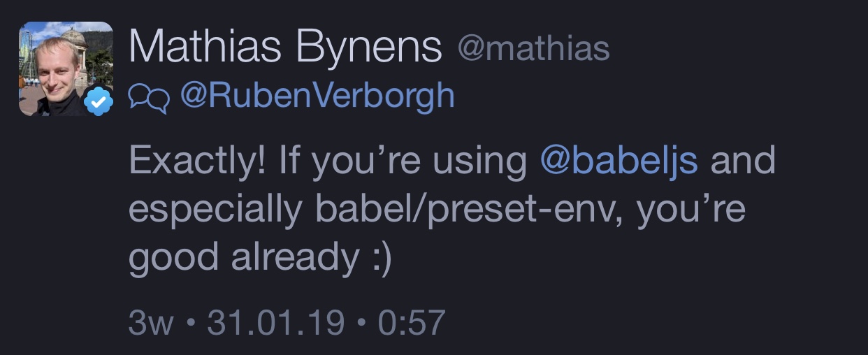Viewport: 868px width, 355px height.
Task: Click the phrase "If you're using"
Action: (x=403, y=161)
